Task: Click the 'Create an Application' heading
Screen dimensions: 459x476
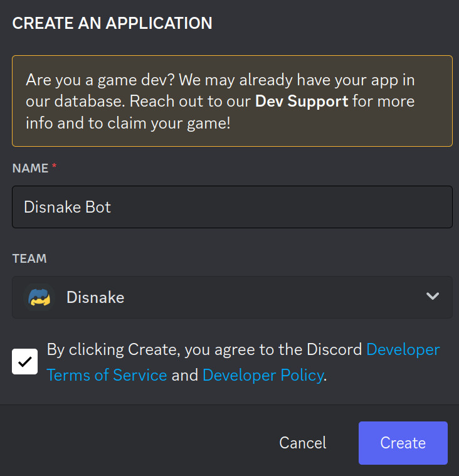Action: coord(112,23)
